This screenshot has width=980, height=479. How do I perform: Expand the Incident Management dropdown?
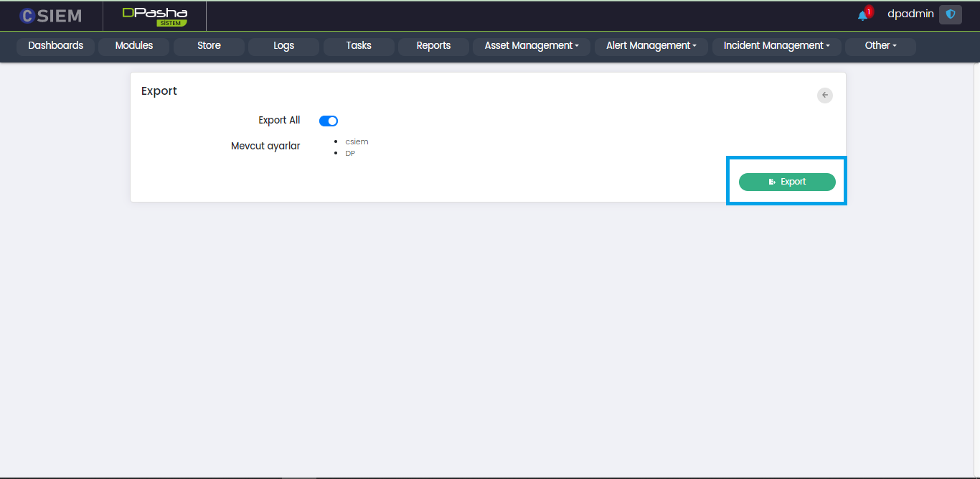(776, 46)
